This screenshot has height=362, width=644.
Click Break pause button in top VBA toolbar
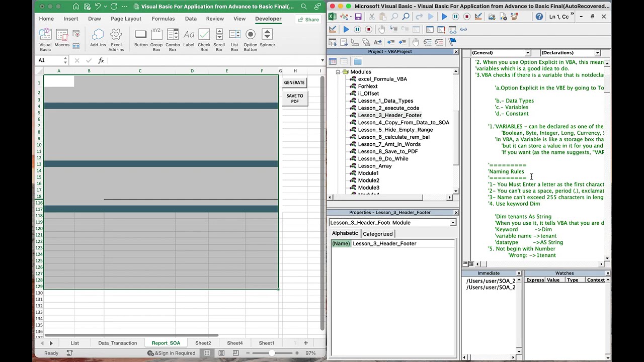(455, 17)
